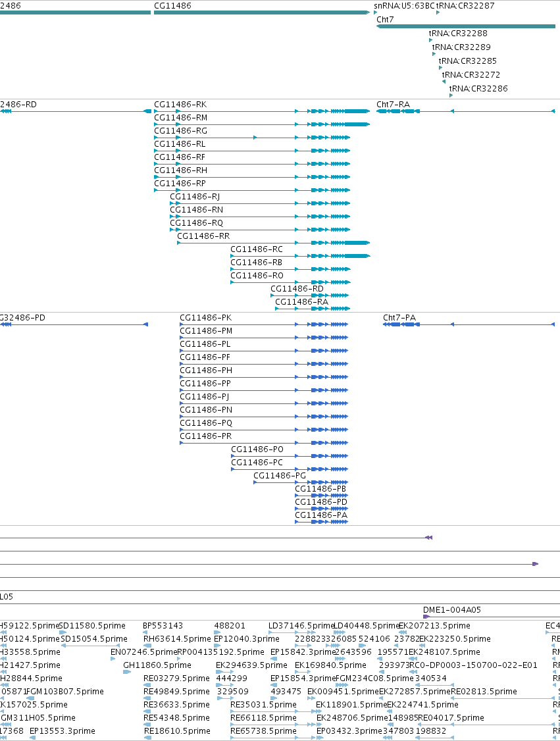Select EST label FGM103B07.5prime
Screen dimensions: 560x741
[x=64, y=692]
